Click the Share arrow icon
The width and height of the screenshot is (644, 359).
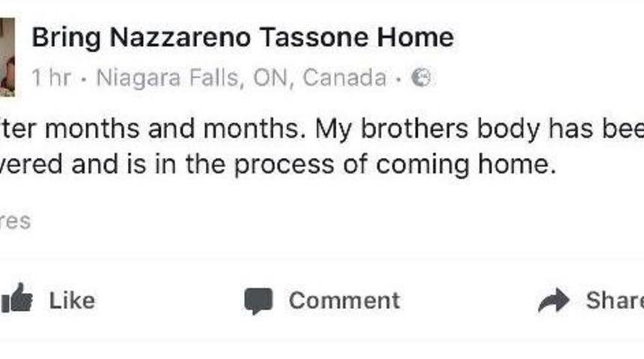(554, 301)
